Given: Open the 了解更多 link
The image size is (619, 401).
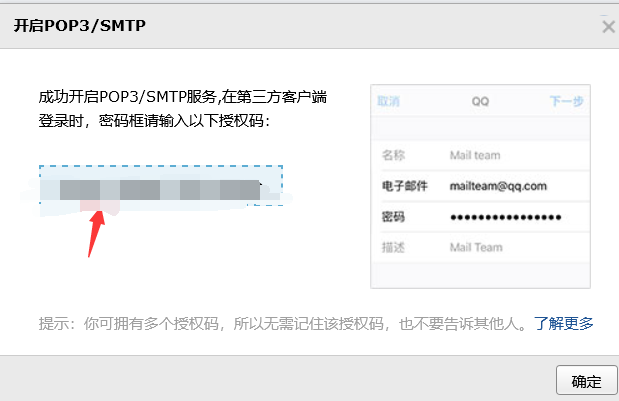Looking at the screenshot, I should click(564, 323).
